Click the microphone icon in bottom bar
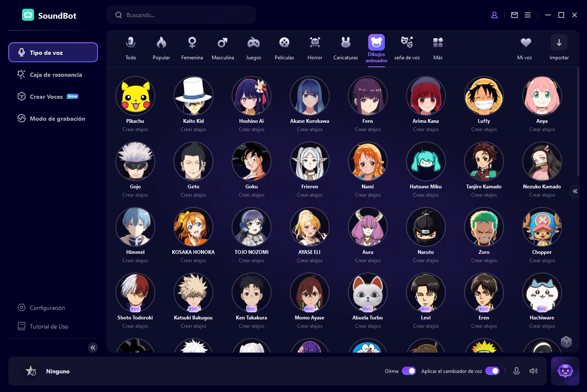This screenshot has height=392, width=587. pos(516,371)
